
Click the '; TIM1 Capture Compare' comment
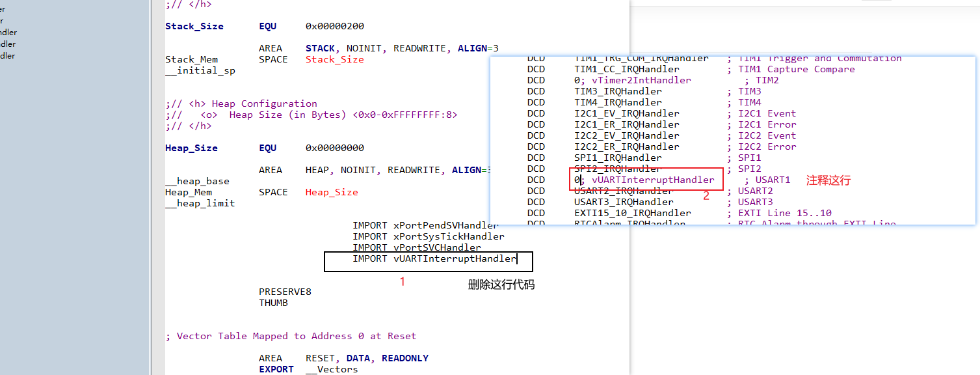791,70
